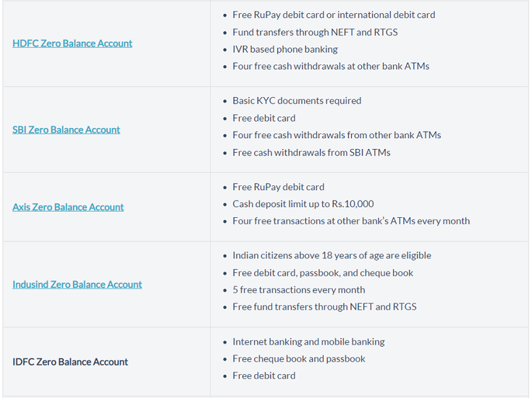Click 'Free cash withdrawals from SBI ATMs' text
This screenshot has width=532, height=398.
(x=311, y=152)
